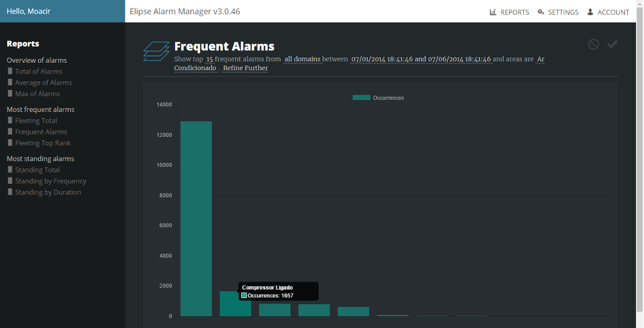Open the Standing by Frequency report

[50, 181]
